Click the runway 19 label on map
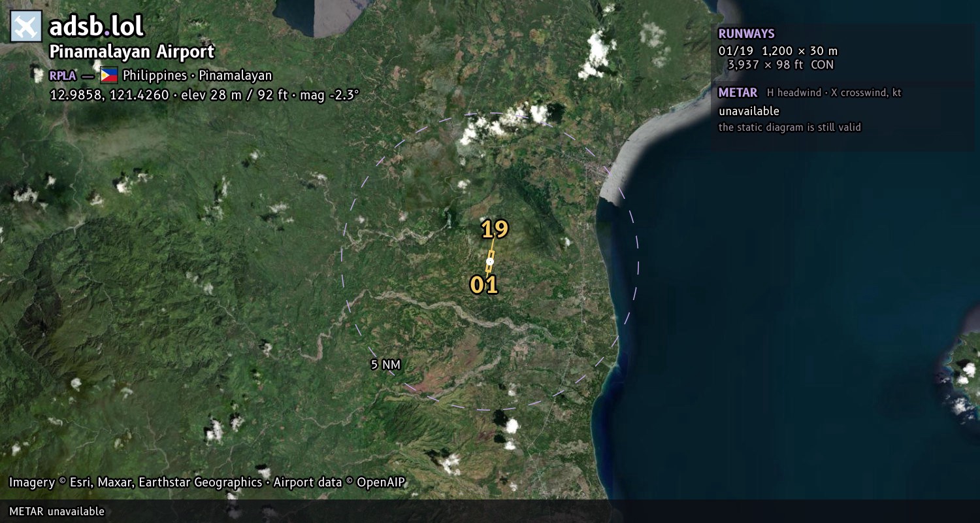The width and height of the screenshot is (980, 523). pos(495,229)
